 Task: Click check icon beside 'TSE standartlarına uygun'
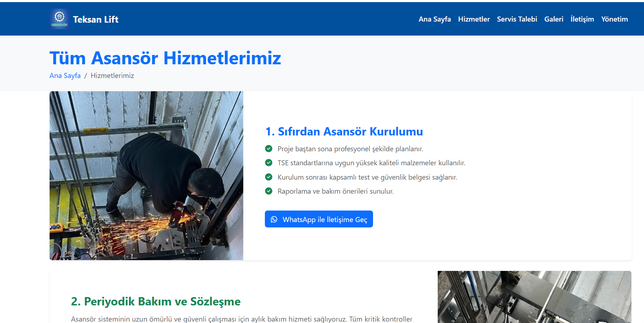(268, 163)
